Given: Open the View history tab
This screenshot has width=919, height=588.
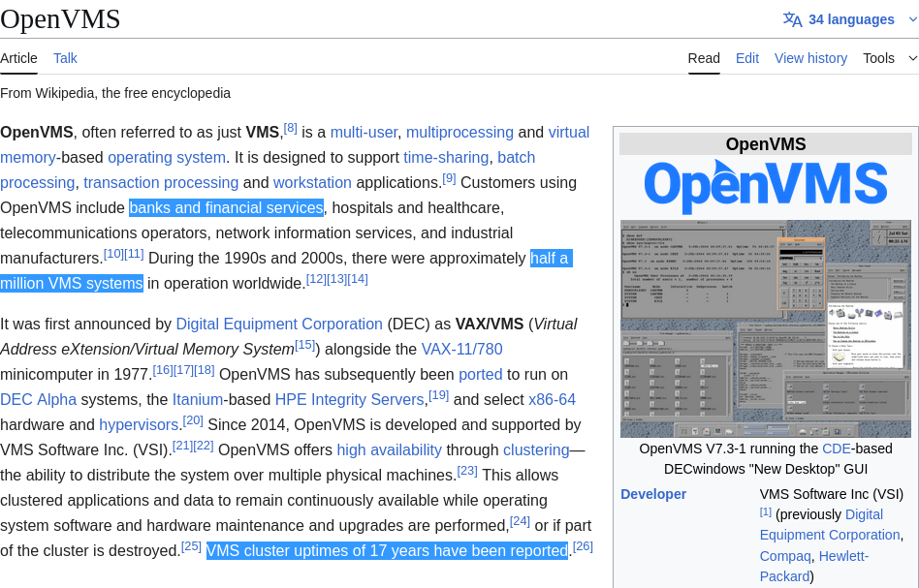Looking at the screenshot, I should click(810, 58).
